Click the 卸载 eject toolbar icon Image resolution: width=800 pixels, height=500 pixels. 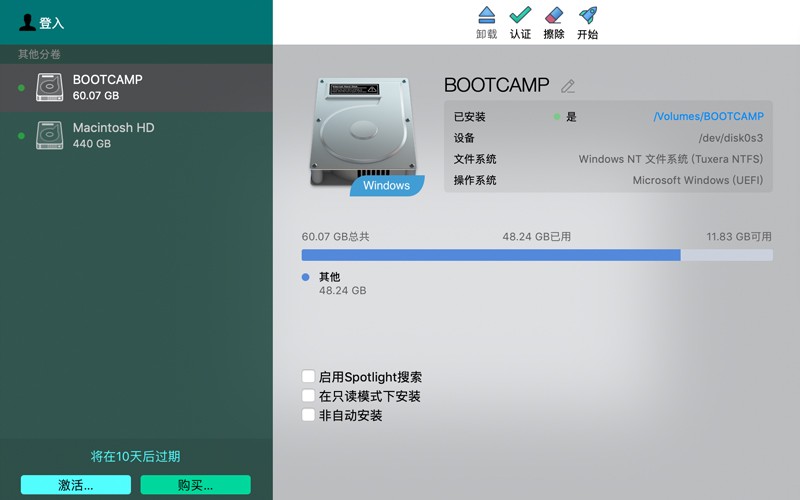tap(487, 15)
